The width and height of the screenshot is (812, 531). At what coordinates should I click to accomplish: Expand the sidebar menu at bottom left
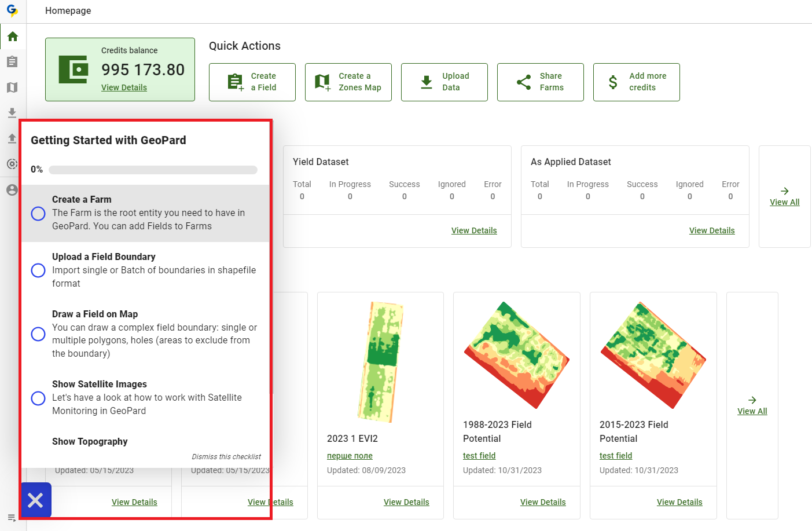click(x=12, y=518)
